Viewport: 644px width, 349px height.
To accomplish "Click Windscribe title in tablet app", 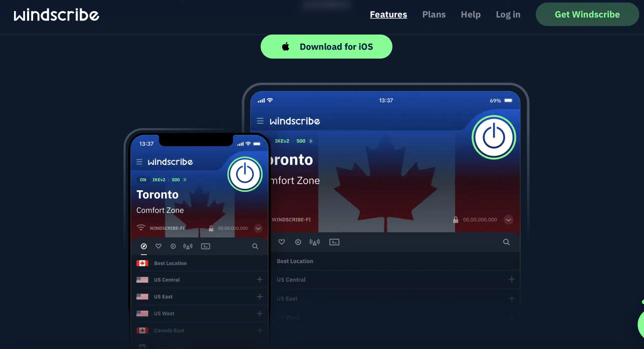I will 295,121.
